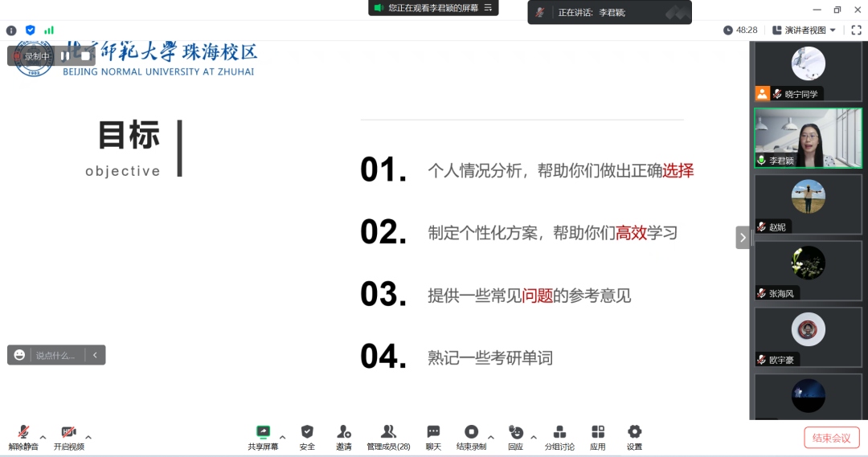Open the 安全 security shield
This screenshot has width=868, height=457.
click(x=307, y=437)
